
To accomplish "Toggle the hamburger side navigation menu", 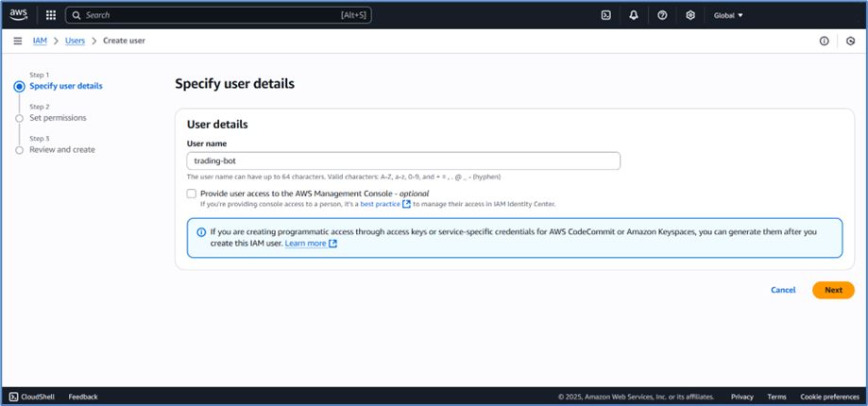I will point(18,41).
